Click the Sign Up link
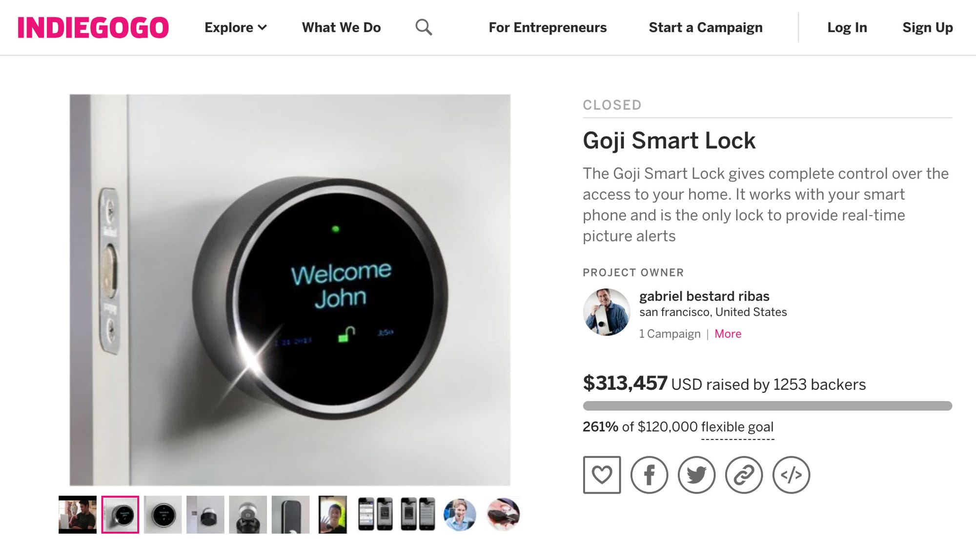 [x=928, y=27]
